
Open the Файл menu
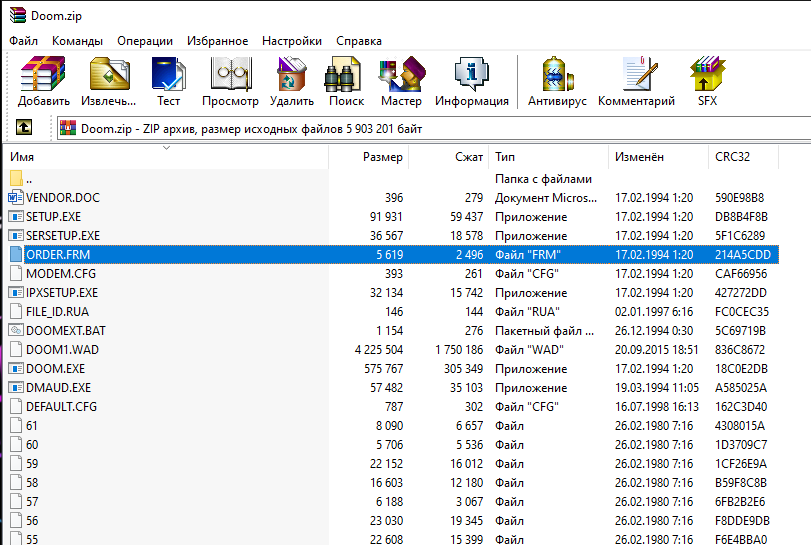click(24, 41)
